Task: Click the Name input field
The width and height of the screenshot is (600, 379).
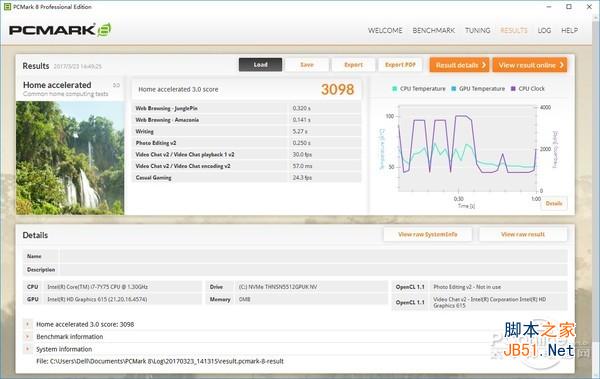Action: [313, 256]
